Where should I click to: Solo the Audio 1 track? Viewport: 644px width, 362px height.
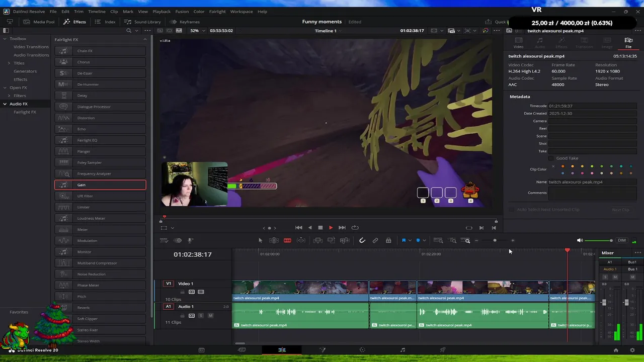(x=201, y=316)
